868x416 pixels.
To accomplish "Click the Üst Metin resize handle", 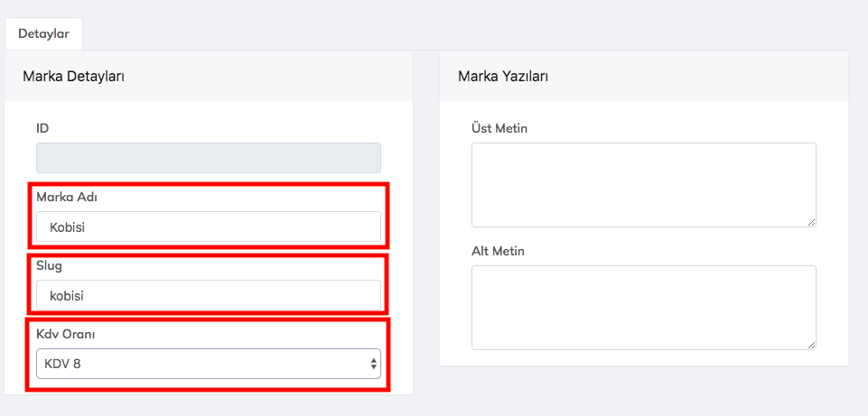I will coord(812,222).
